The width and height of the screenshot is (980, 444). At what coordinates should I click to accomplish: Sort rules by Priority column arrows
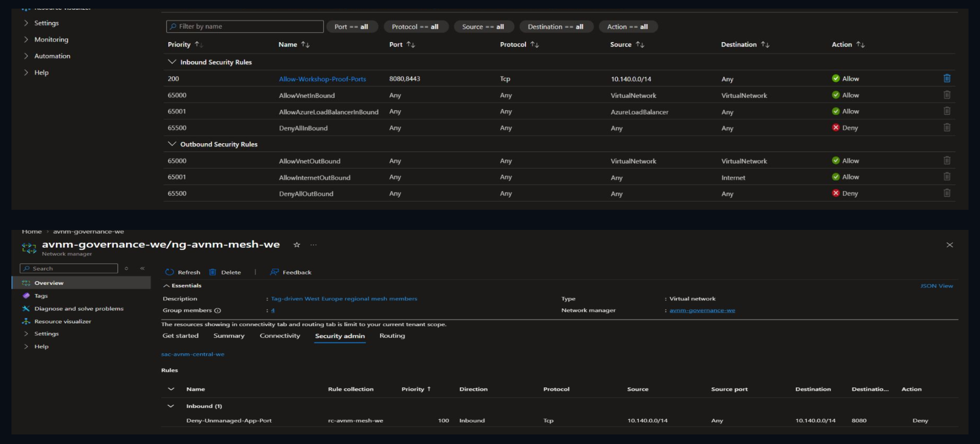coord(199,45)
